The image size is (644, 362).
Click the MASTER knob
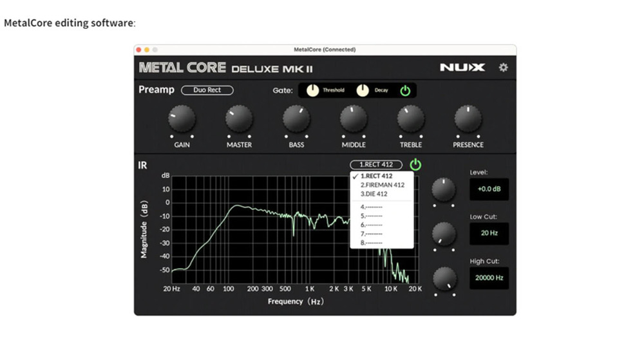pyautogui.click(x=239, y=119)
